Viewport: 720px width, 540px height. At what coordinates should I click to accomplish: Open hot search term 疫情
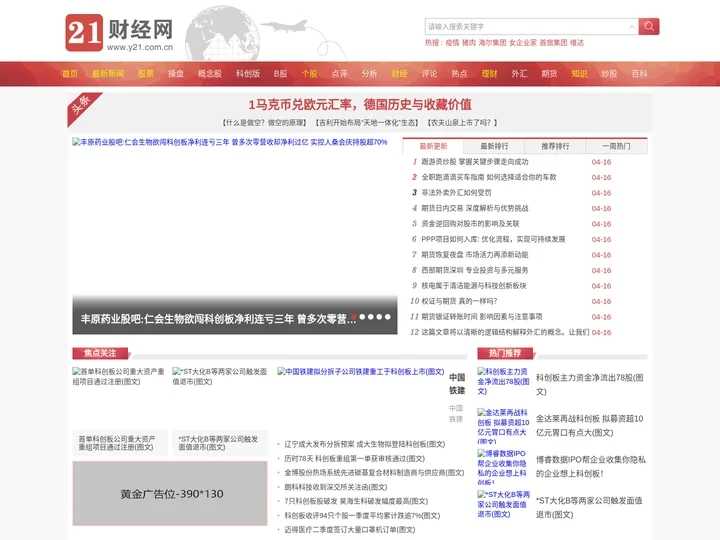pos(452,43)
